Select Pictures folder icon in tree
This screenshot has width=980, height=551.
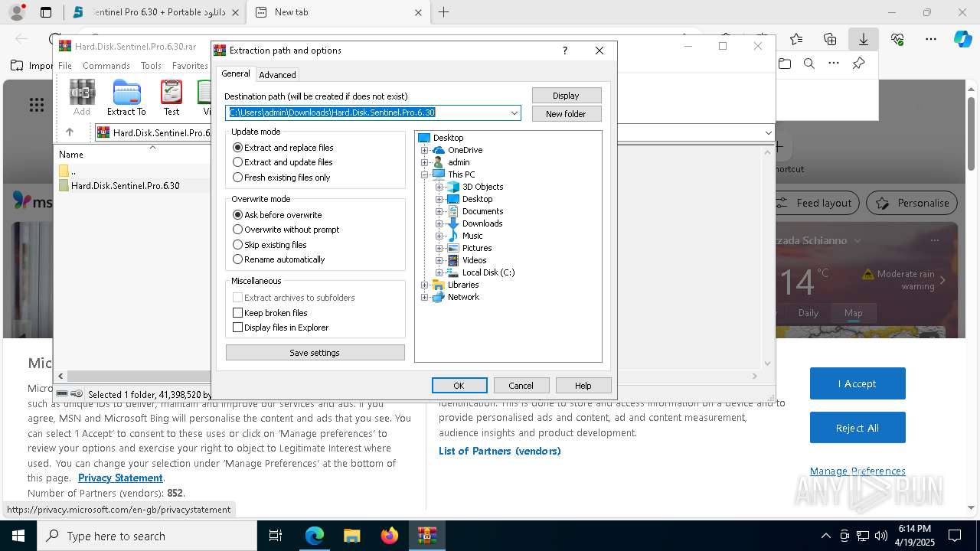(x=453, y=248)
